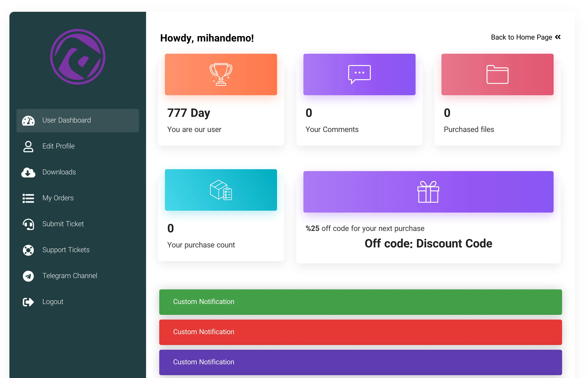Select My Orders from the sidebar menu
Image resolution: width=588 pixels, height=378 pixels.
pos(58,198)
